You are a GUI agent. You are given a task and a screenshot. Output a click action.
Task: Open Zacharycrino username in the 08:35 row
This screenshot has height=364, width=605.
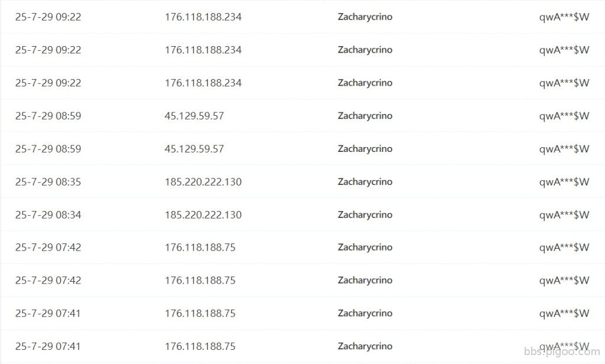(x=365, y=182)
